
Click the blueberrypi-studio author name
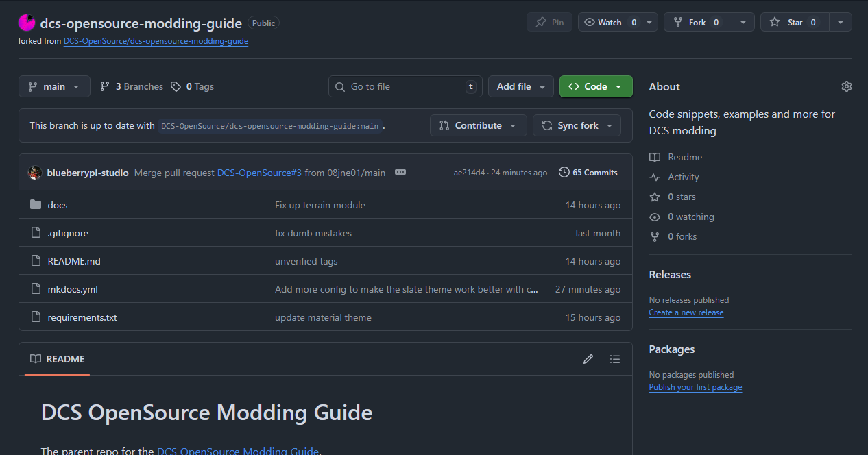88,173
